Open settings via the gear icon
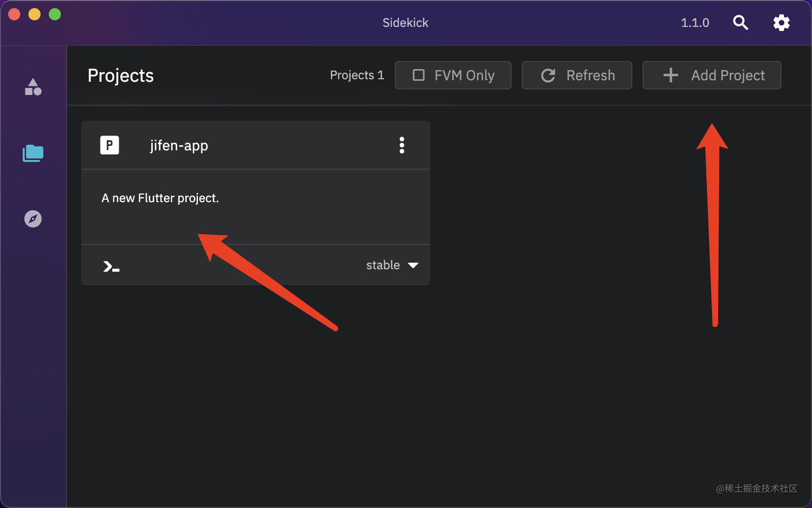This screenshot has width=812, height=508. click(781, 22)
